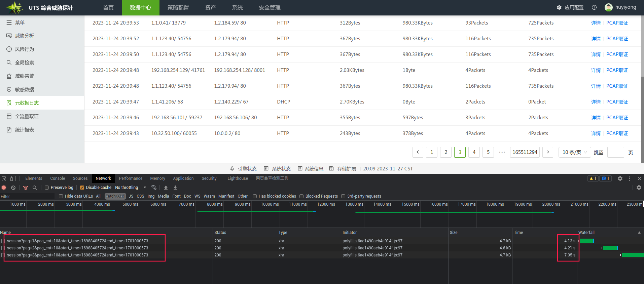Open No throttling dropdown
Viewport: 644px width, 284px height.
click(x=131, y=188)
